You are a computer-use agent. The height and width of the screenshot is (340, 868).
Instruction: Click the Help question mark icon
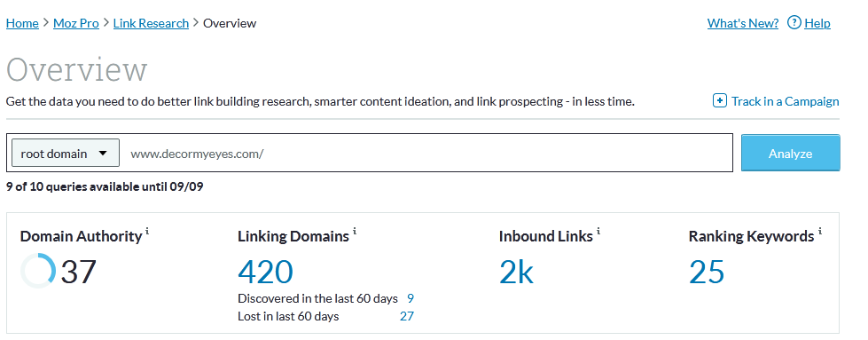pos(794,23)
